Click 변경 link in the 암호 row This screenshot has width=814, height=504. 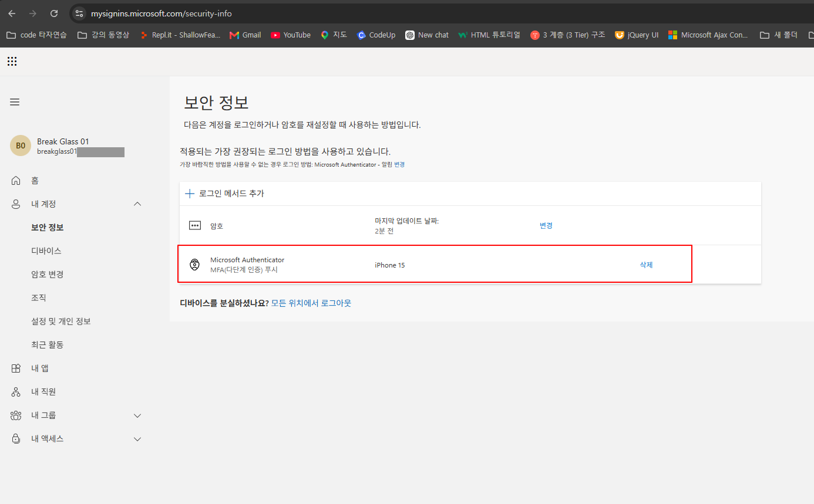[x=546, y=225]
